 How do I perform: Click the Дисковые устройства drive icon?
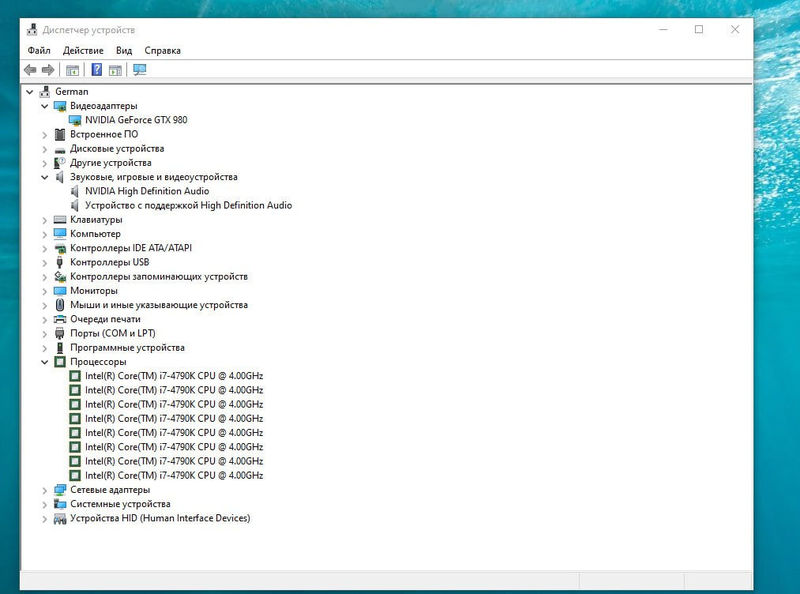(60, 150)
